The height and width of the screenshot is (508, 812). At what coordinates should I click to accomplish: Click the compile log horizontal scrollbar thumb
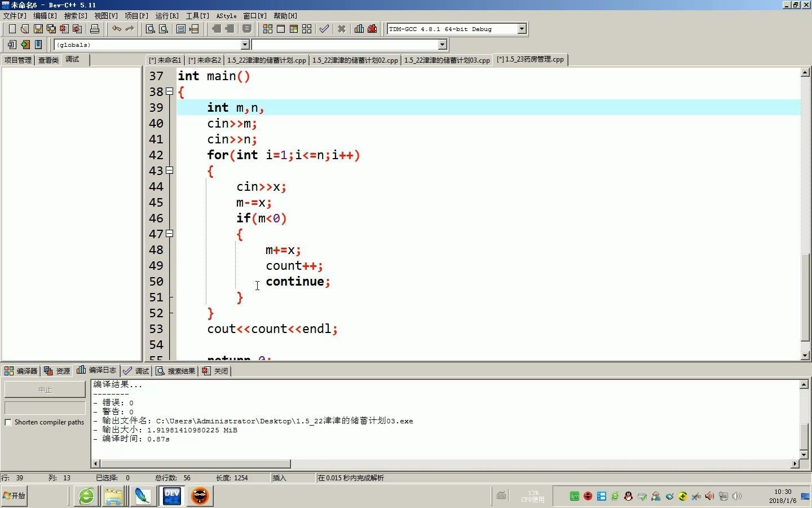pos(195,464)
